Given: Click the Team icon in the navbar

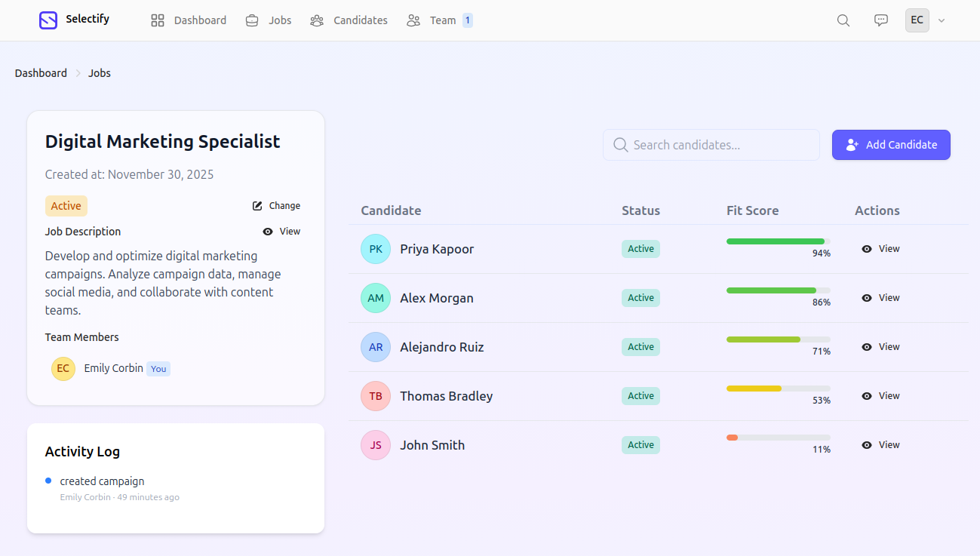Looking at the screenshot, I should point(413,20).
